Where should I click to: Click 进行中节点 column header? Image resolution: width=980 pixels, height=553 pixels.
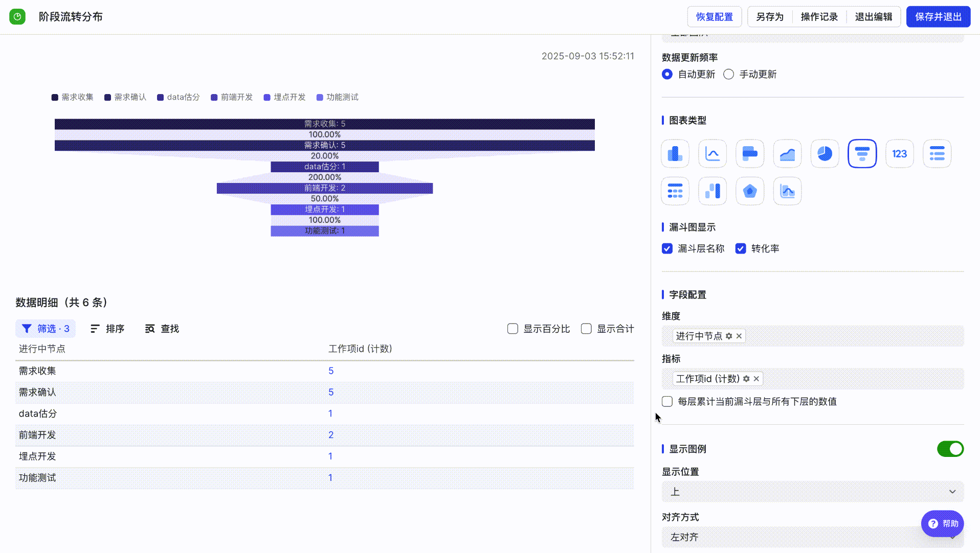(42, 349)
